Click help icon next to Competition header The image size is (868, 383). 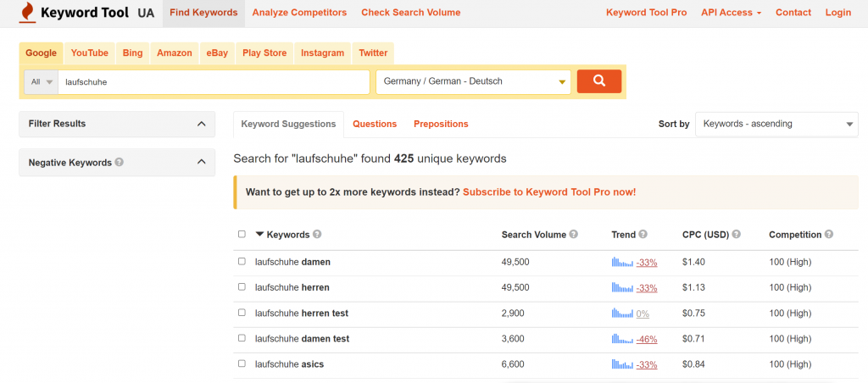click(828, 235)
